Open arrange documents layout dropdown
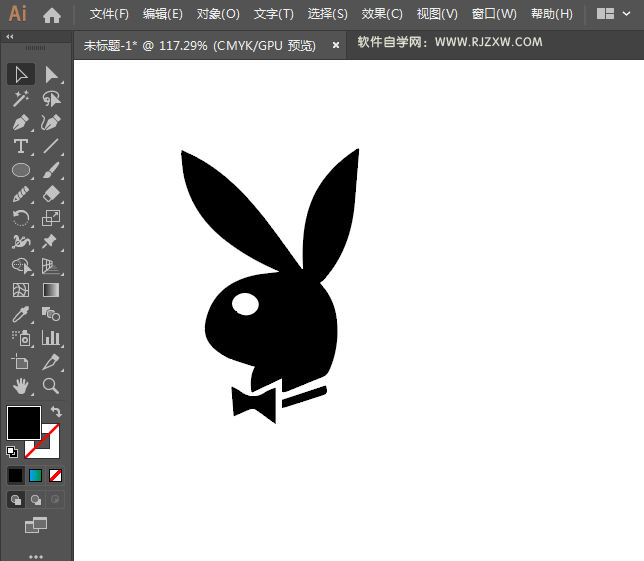The image size is (644, 561). click(x=614, y=14)
